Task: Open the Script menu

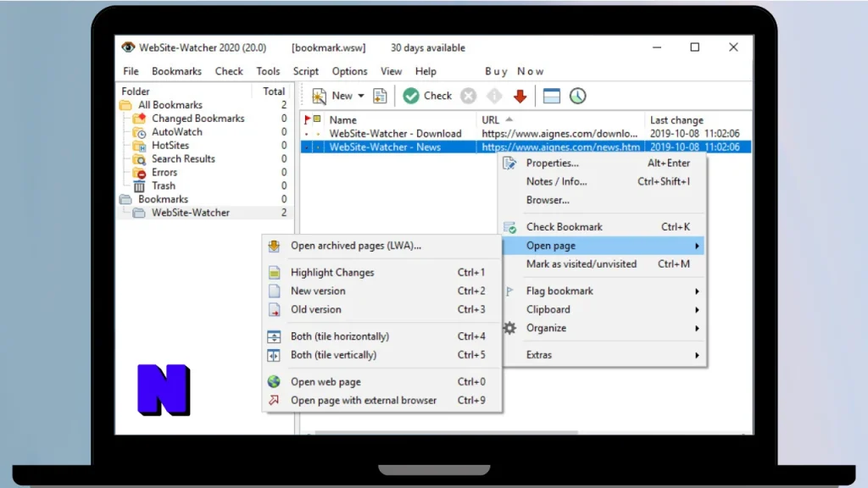Action: tap(305, 71)
